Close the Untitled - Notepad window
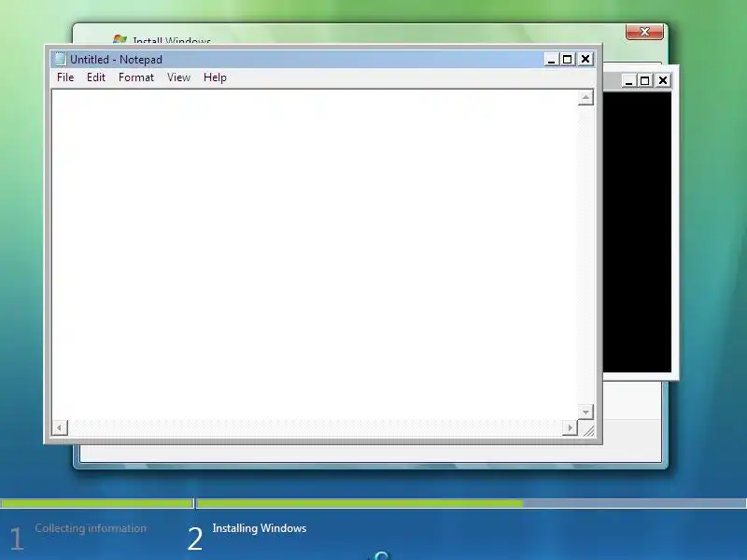The height and width of the screenshot is (560, 747). coord(585,59)
